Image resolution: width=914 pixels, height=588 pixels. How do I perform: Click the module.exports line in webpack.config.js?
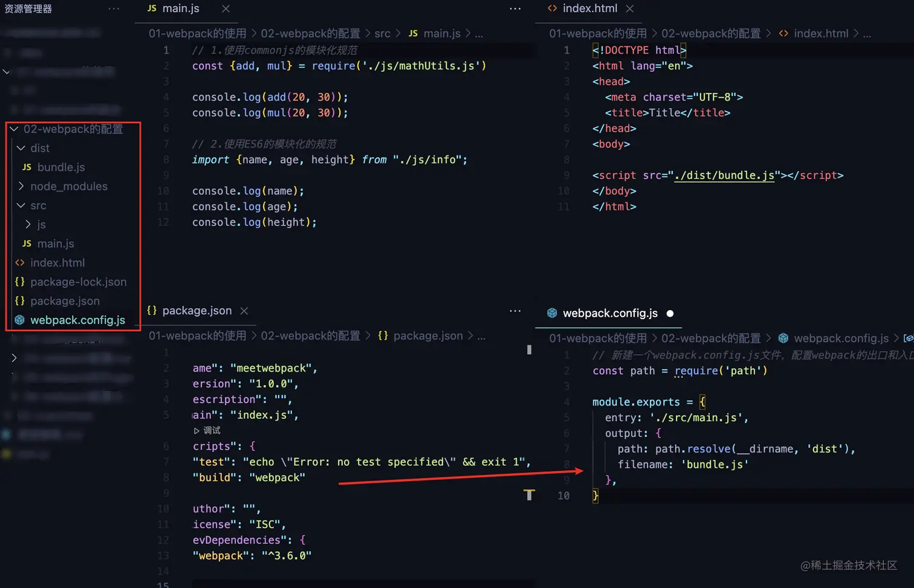click(649, 402)
